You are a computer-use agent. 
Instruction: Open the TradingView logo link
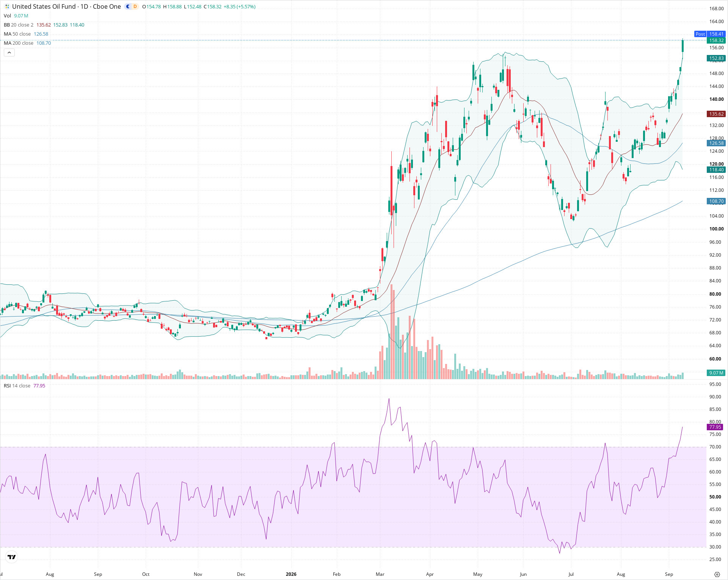[x=12, y=557]
